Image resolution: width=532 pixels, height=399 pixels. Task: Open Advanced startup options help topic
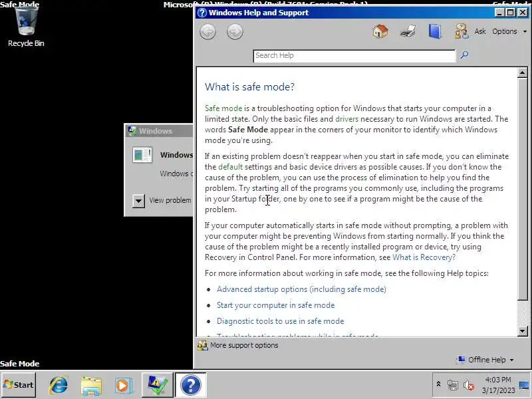301,289
